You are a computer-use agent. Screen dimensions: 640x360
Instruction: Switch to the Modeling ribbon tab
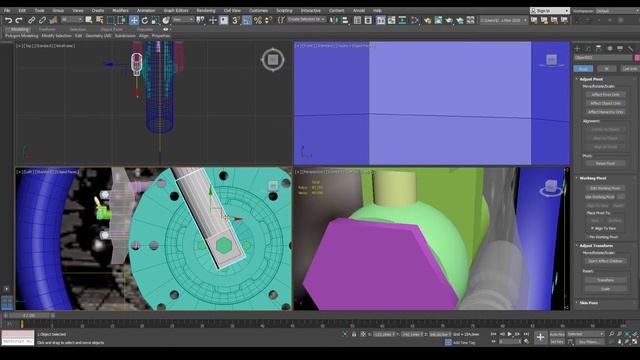tap(19, 29)
